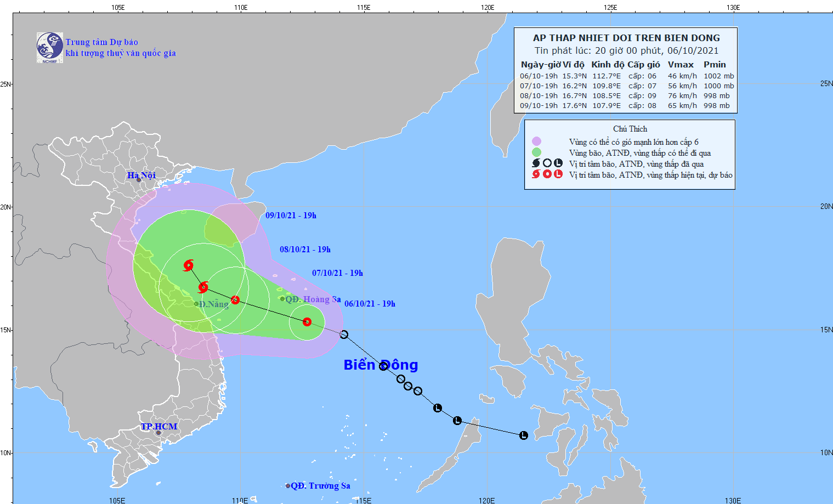Image resolution: width=833 pixels, height=504 pixels.
Task: Click the typhoon symbol forecast for 09/10/21 - 19h
Action: [x=189, y=265]
